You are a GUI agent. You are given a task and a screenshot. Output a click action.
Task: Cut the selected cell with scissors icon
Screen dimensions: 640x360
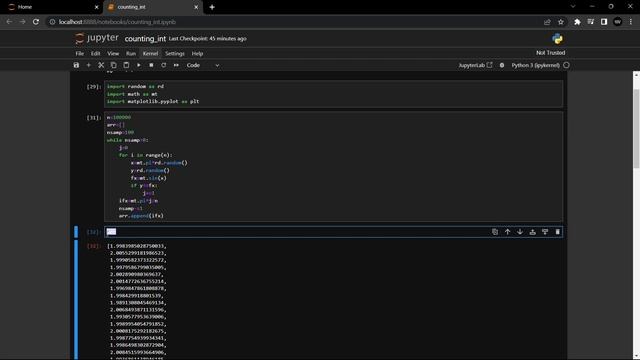101,65
